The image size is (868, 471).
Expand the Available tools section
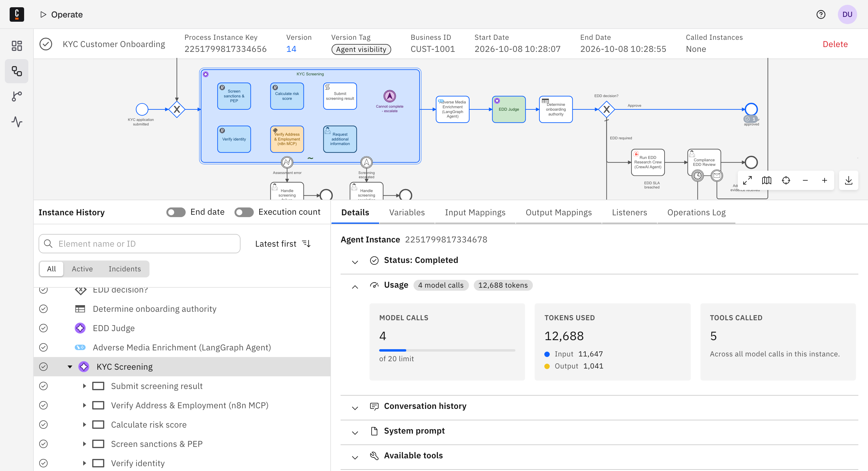point(355,457)
